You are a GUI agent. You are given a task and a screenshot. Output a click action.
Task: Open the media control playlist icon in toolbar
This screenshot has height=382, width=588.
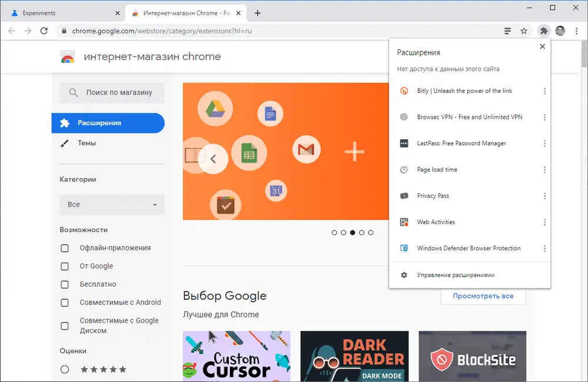click(507, 31)
